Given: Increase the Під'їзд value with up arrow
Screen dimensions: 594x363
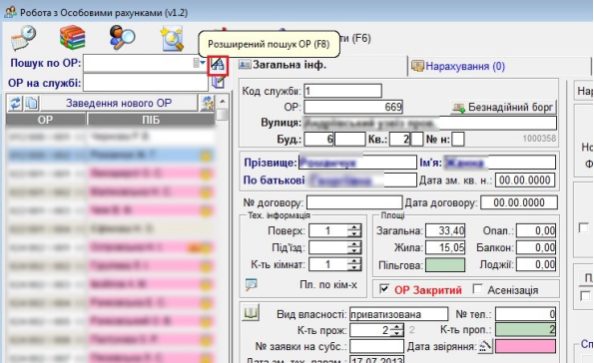Looking at the screenshot, I should tap(355, 244).
